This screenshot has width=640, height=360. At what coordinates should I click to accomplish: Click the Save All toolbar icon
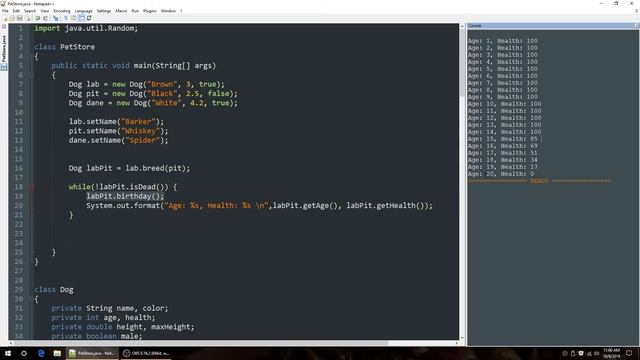28,18
